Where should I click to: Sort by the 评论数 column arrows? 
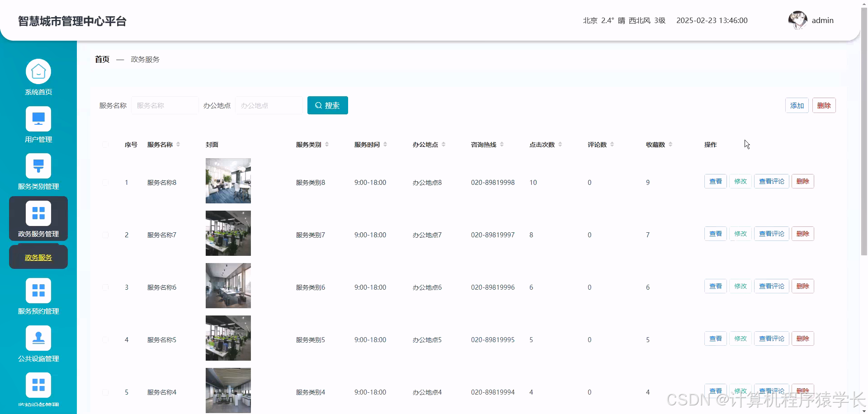point(612,145)
